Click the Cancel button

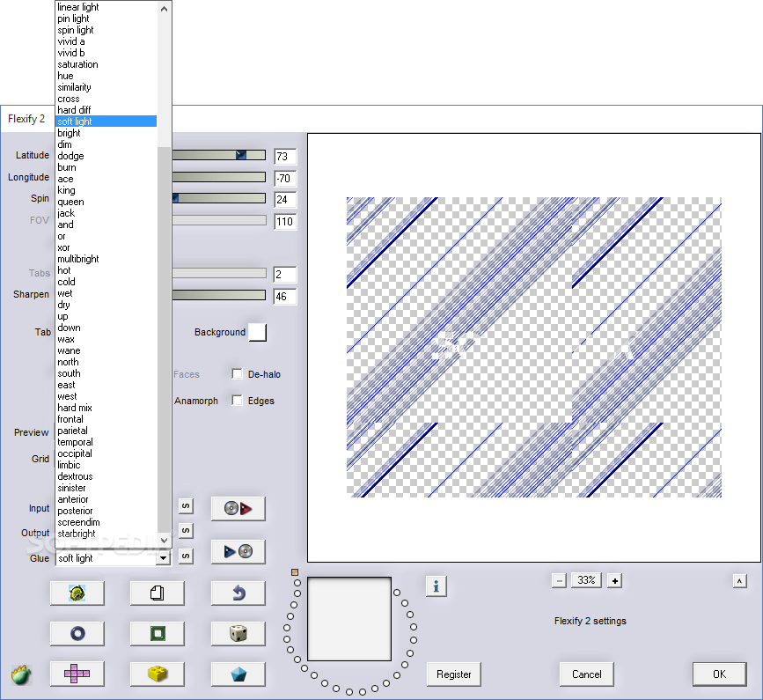coord(586,674)
